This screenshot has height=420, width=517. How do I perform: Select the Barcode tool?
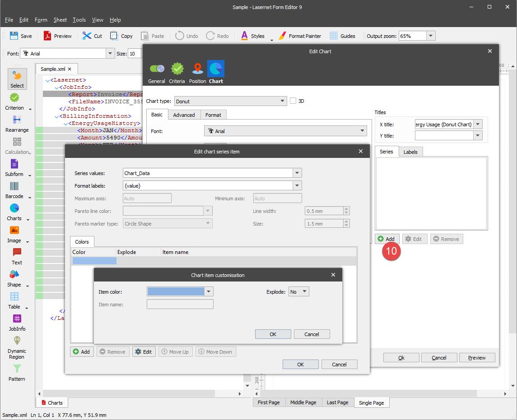pos(14,190)
